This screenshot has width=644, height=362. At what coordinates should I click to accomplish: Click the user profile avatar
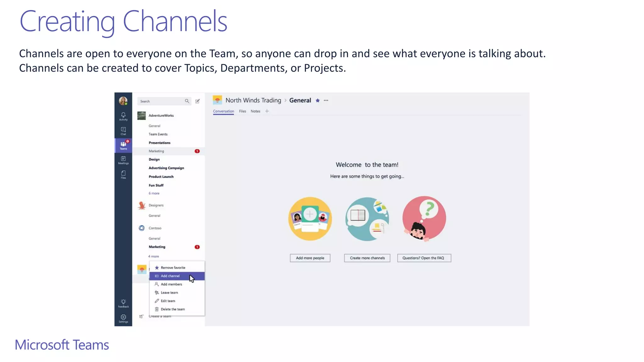pyautogui.click(x=123, y=101)
